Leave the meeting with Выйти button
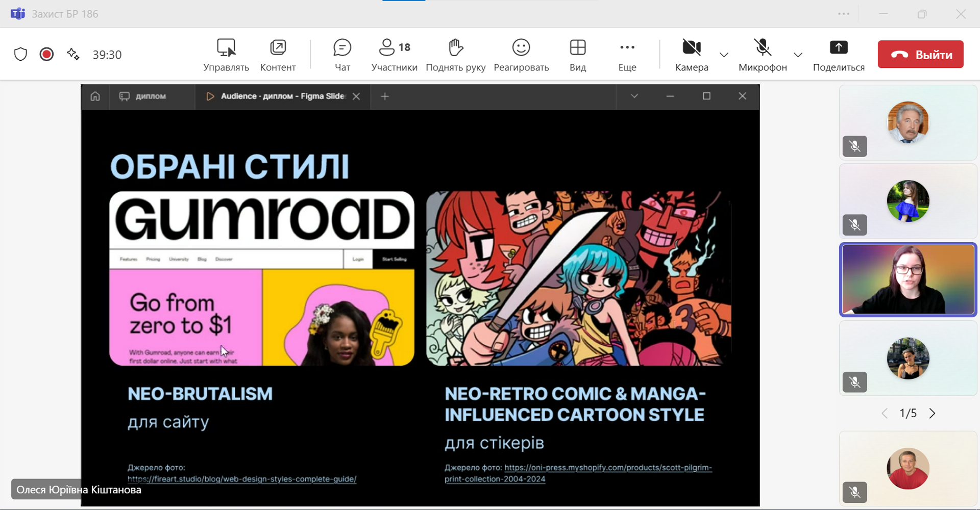The image size is (980, 510). (x=920, y=55)
